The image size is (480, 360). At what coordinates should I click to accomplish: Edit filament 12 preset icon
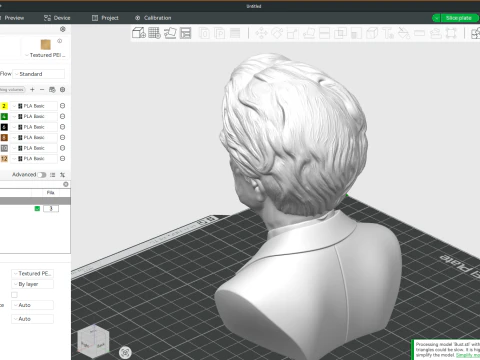pyautogui.click(x=62, y=158)
